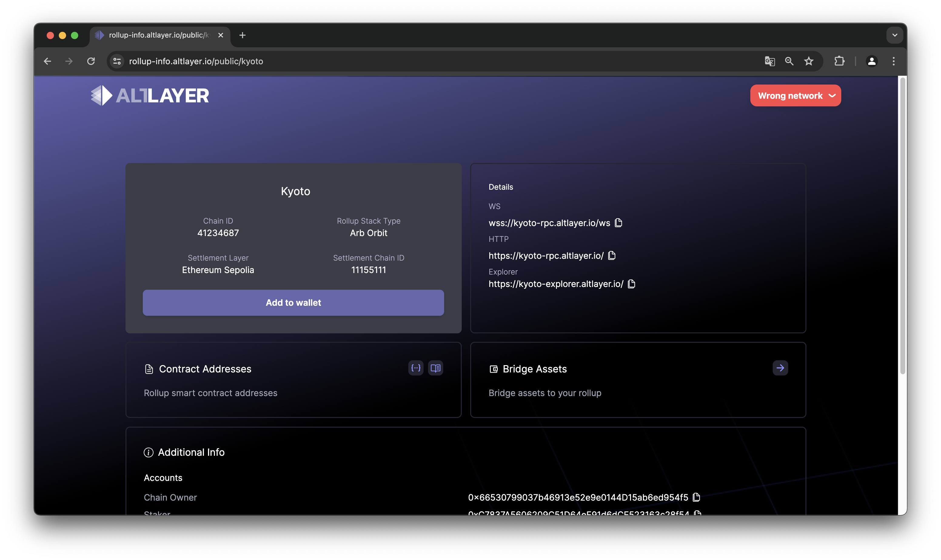Open Chrome profile menu
941x560 pixels.
coord(872,61)
